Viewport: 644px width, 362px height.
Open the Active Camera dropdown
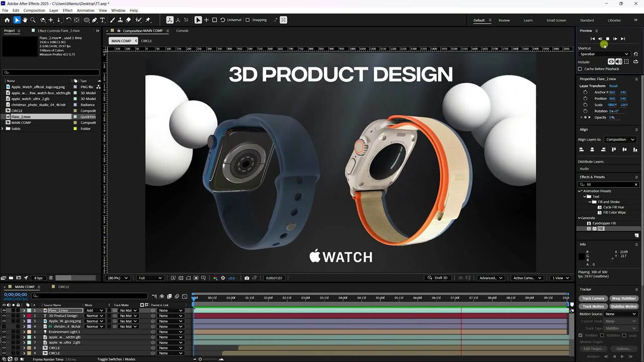tap(527, 278)
